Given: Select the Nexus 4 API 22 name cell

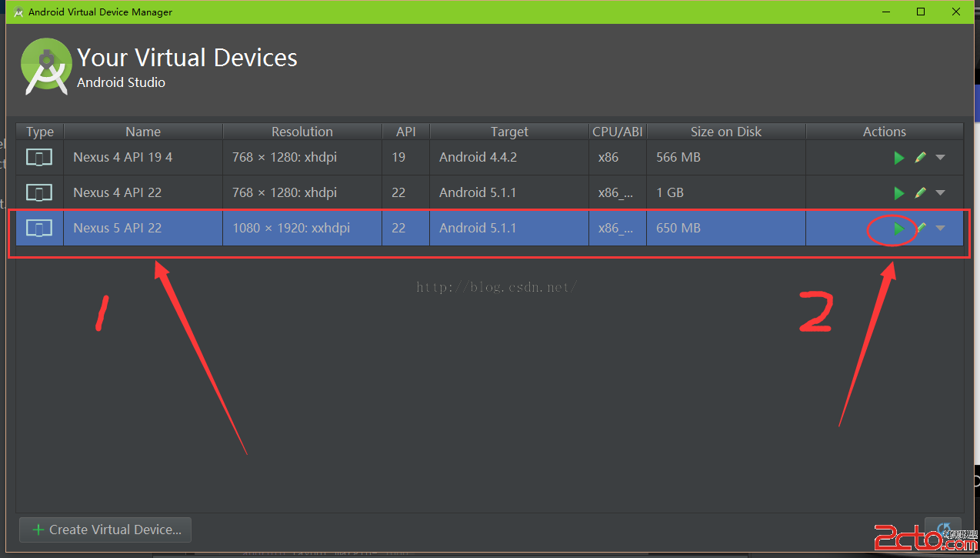Looking at the screenshot, I should tap(118, 193).
